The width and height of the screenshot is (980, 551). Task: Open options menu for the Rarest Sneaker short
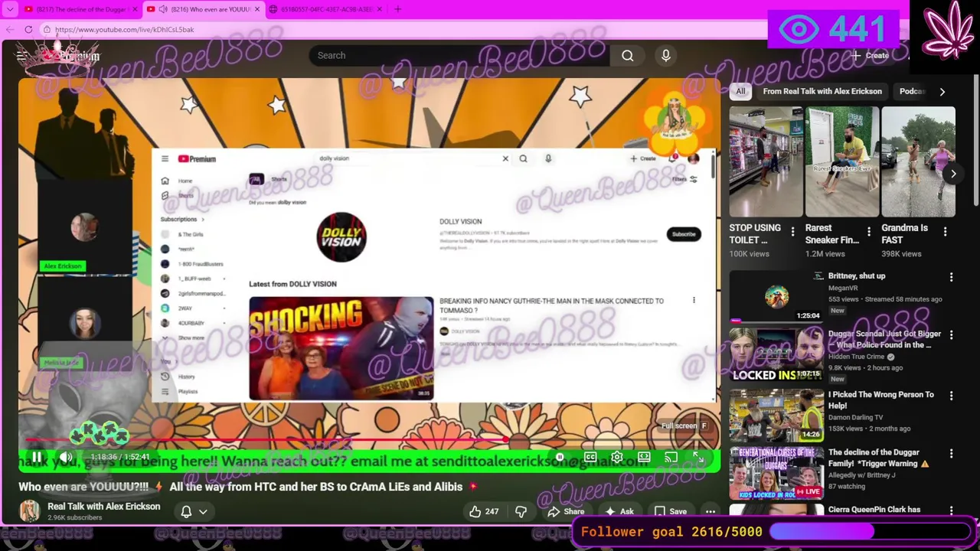click(x=868, y=232)
